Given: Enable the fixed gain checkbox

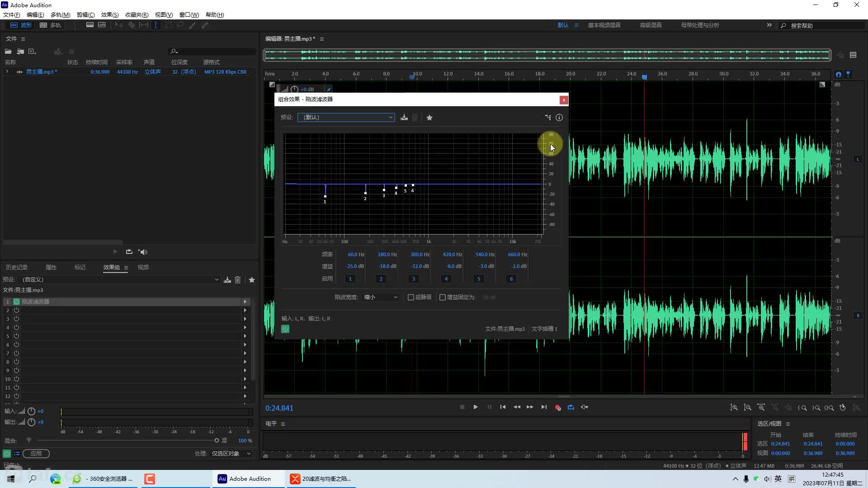Looking at the screenshot, I should click(443, 297).
